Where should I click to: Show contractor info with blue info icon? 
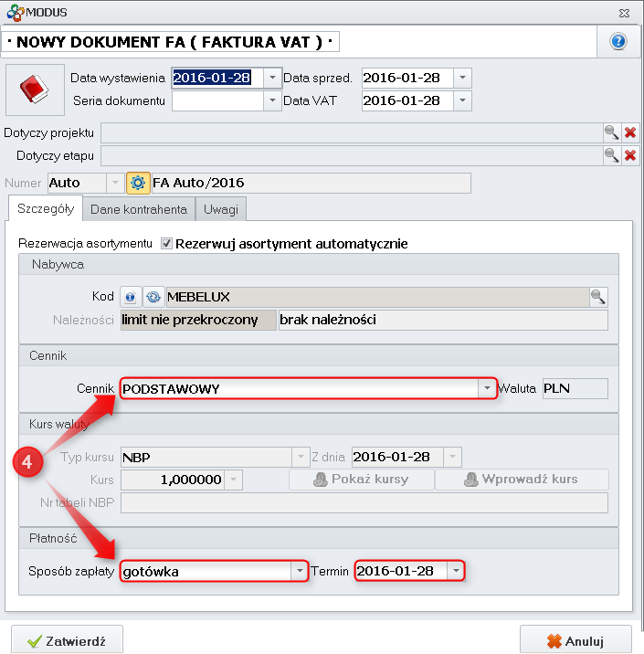[x=131, y=297]
